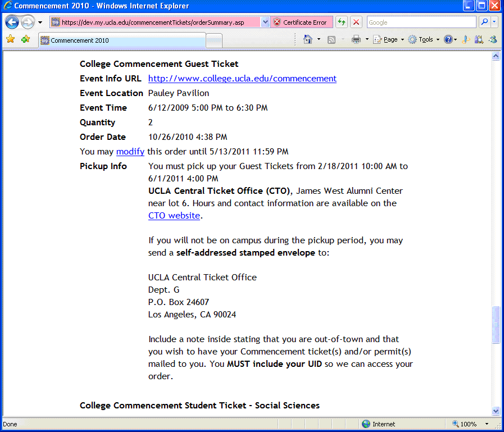Click the Certificate Error button
504x432 pixels.
point(301,22)
